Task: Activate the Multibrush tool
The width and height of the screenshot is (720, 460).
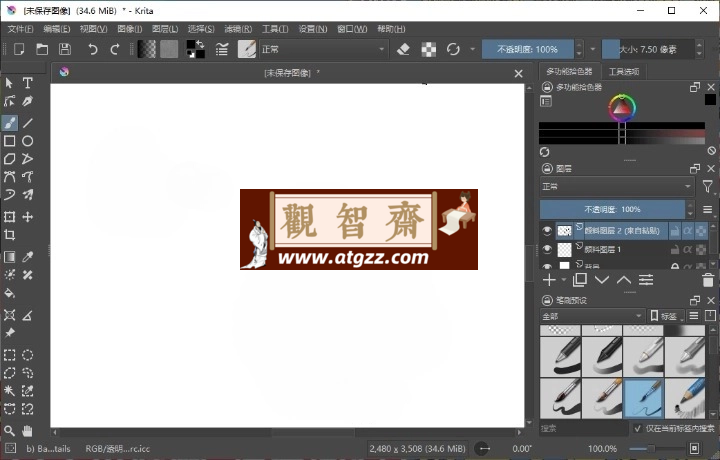Action: (28, 195)
